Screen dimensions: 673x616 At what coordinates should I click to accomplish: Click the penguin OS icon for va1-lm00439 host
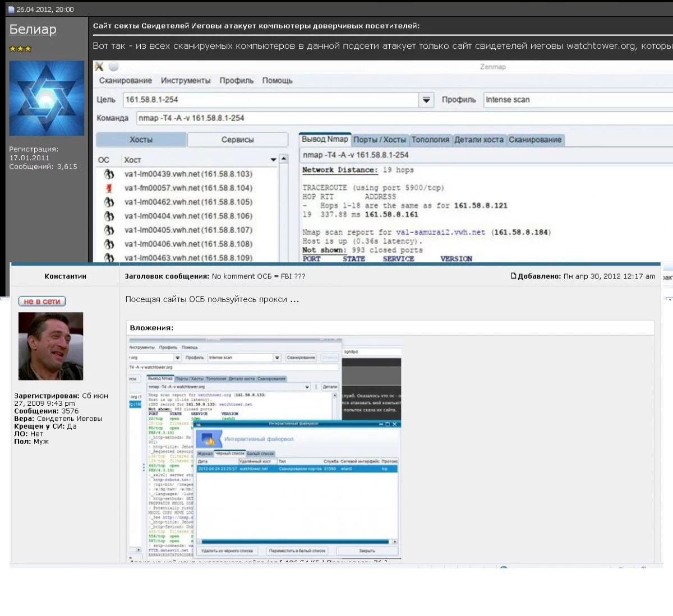click(x=109, y=174)
